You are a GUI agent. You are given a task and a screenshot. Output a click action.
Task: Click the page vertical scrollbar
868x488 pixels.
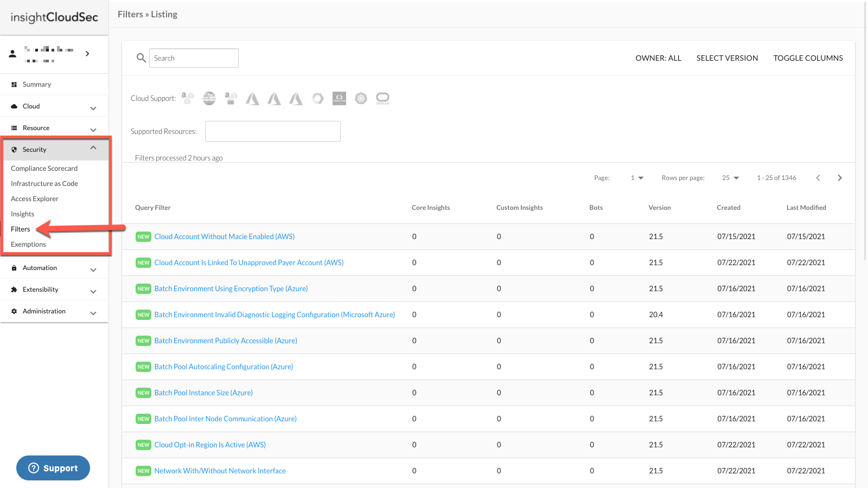(865, 130)
